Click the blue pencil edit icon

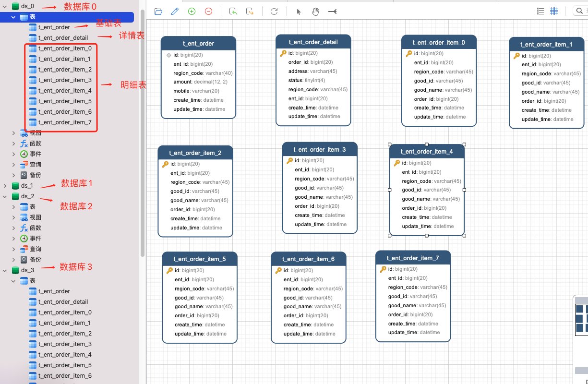[x=175, y=12]
